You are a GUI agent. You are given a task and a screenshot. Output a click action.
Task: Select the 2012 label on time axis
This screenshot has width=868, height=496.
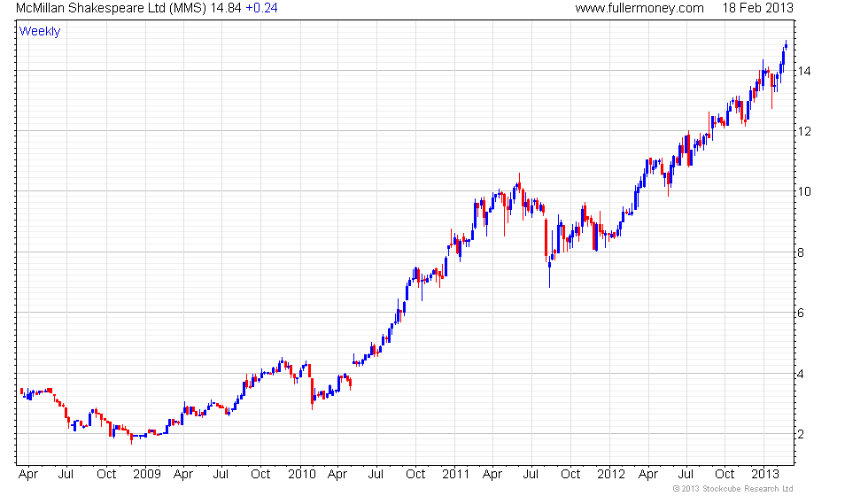[x=611, y=475]
